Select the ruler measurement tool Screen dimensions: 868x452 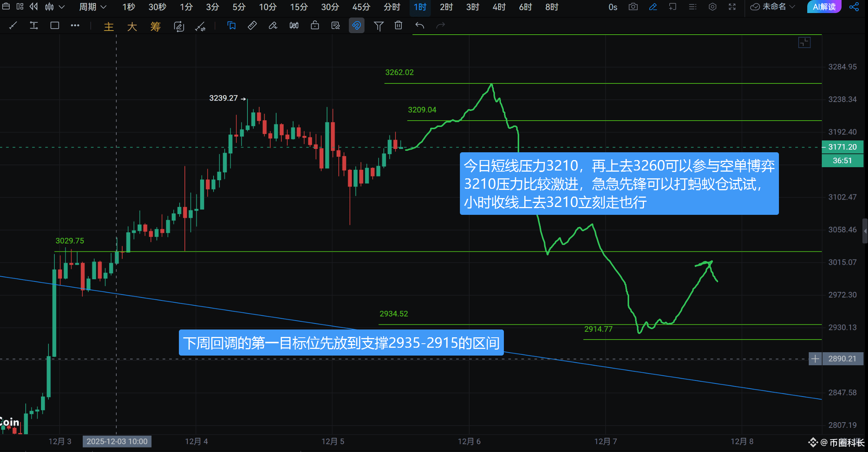click(252, 26)
